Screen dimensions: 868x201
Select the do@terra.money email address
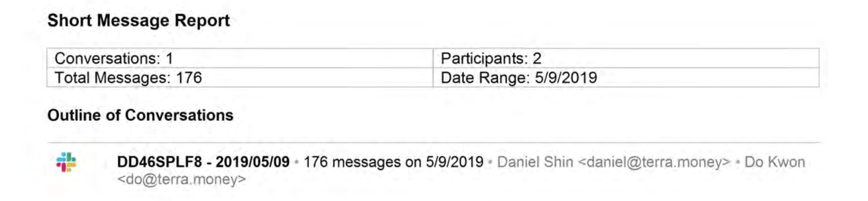tap(182, 179)
